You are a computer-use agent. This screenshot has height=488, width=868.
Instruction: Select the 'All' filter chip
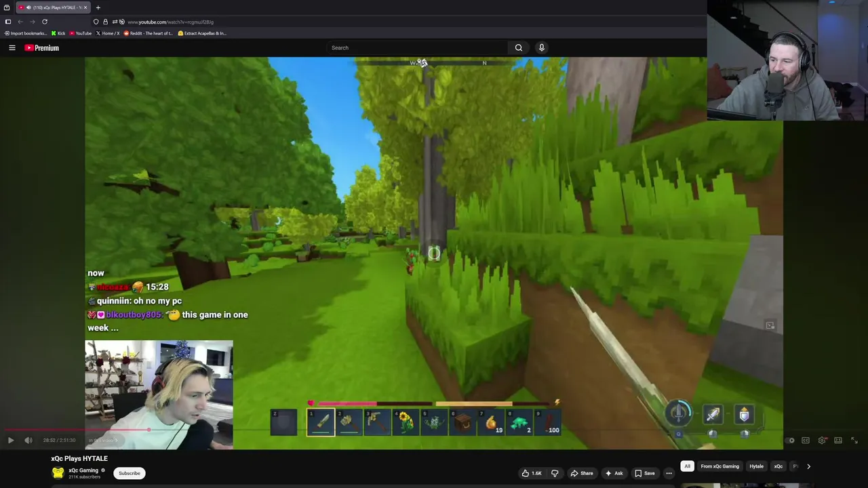pos(687,466)
